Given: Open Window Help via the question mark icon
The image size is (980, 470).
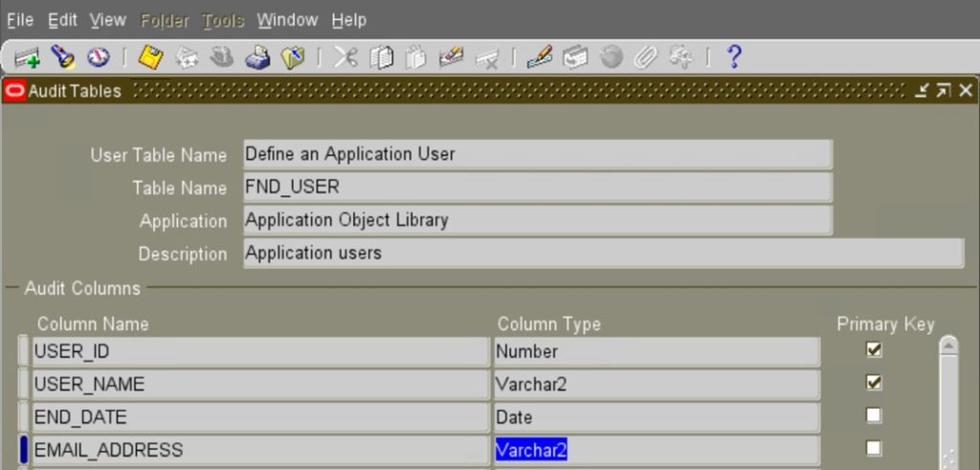Looking at the screenshot, I should 734,56.
